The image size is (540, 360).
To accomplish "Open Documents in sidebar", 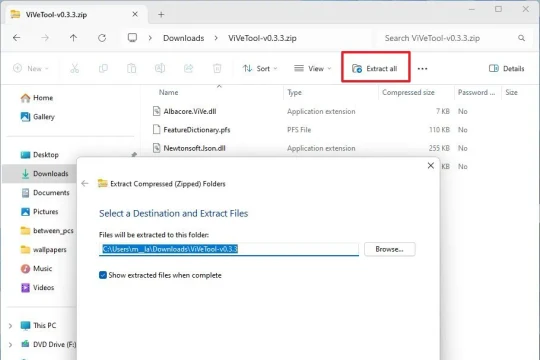I will (45, 193).
